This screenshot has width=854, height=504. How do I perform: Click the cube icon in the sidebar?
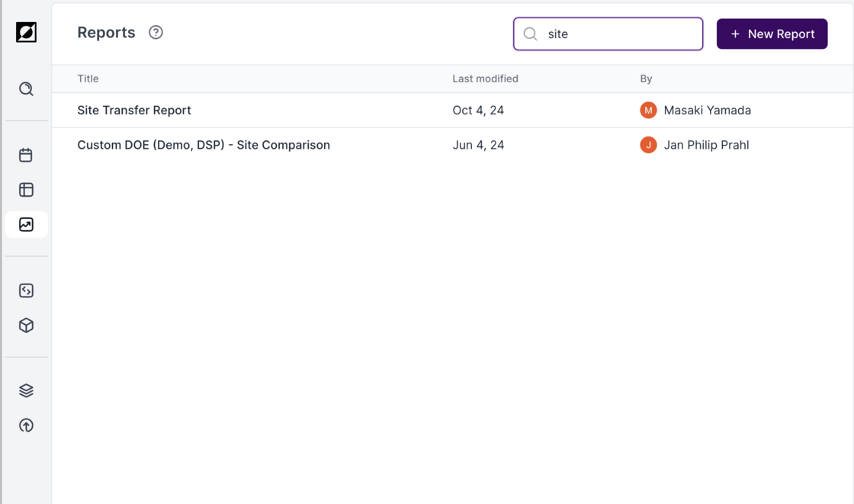point(26,326)
